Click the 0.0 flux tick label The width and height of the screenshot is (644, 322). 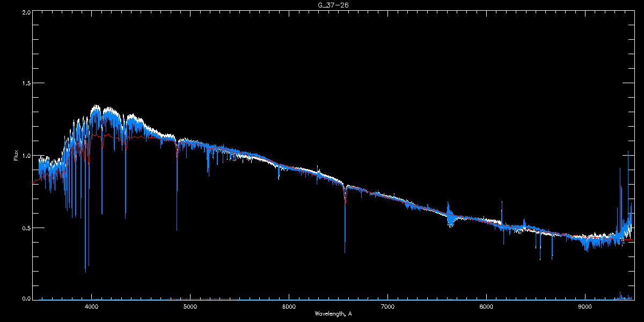(26, 299)
